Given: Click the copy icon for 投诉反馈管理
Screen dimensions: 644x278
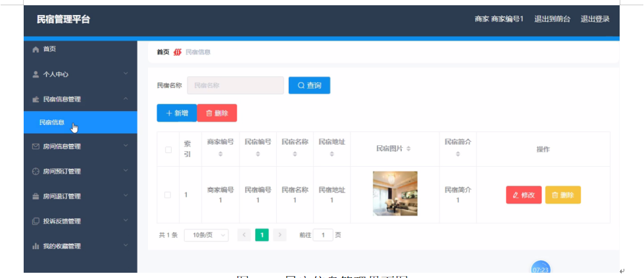Looking at the screenshot, I should point(36,221).
